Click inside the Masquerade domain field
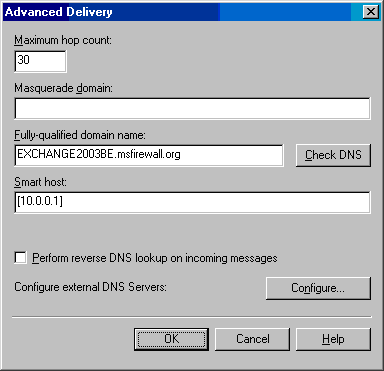The image size is (384, 371). point(192,108)
